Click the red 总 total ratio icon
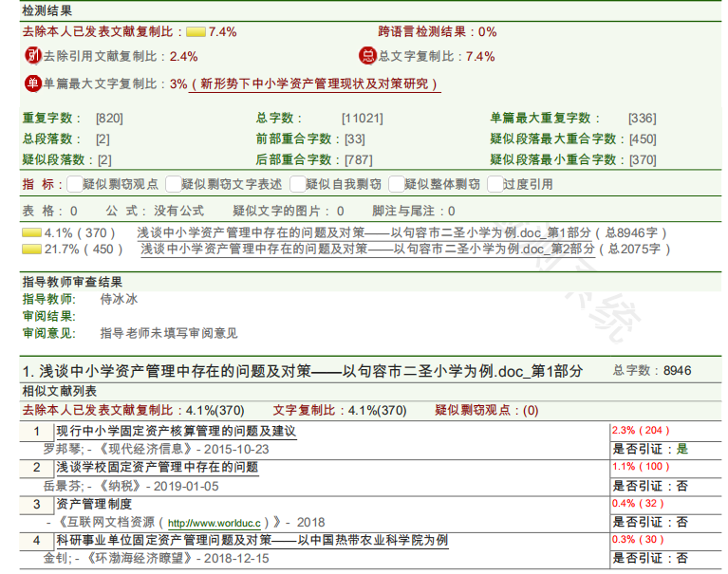 click(x=367, y=56)
